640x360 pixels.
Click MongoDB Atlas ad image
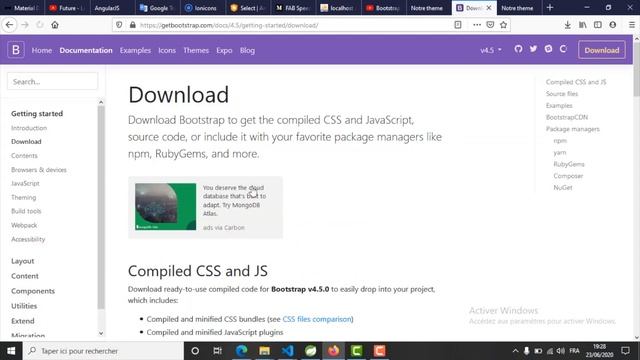(165, 207)
